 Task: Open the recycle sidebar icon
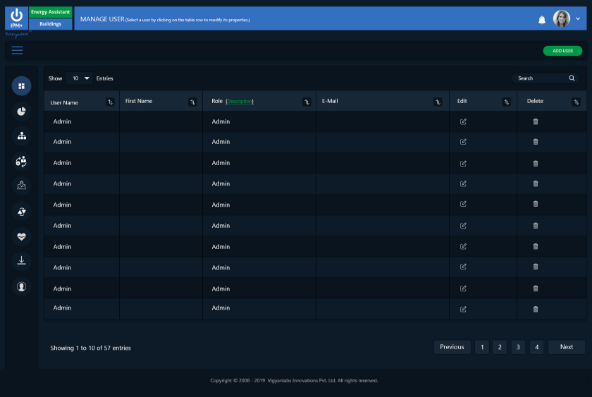click(x=22, y=211)
